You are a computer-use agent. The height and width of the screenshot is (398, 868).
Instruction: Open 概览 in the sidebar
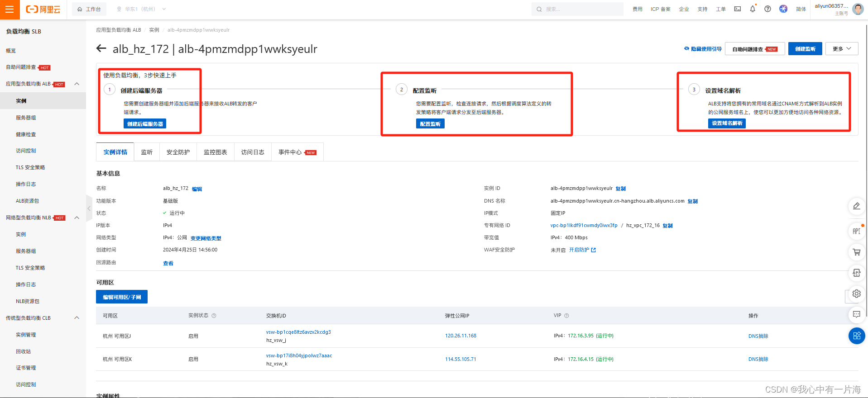(11, 51)
